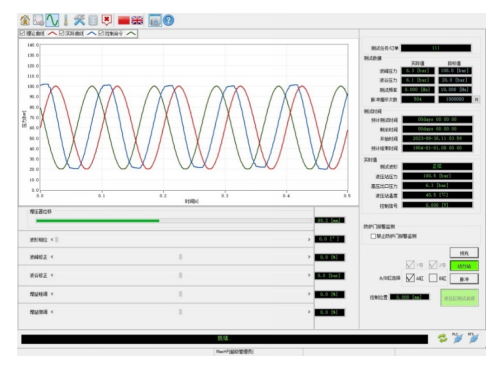The width and height of the screenshot is (500, 371).
Task: Switch language using the Chinese flag
Action: tap(124, 20)
